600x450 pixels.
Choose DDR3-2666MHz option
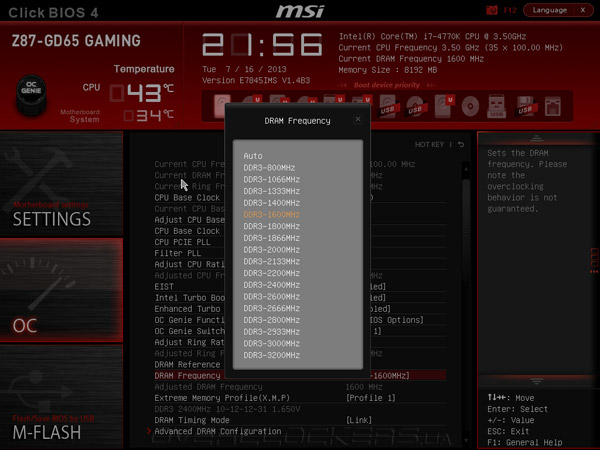[271, 308]
